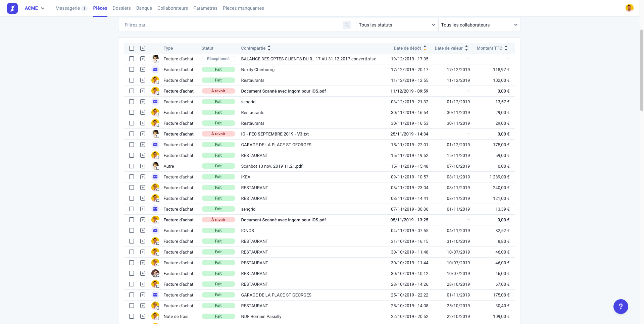Image resolution: width=644 pixels, height=324 pixels.
Task: Click avatar on IO - FEC SEPTEMBRE row
Action: pyautogui.click(x=155, y=134)
